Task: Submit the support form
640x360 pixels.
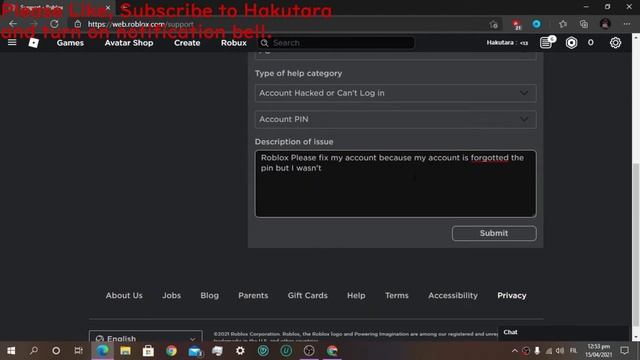Action: coord(494,233)
